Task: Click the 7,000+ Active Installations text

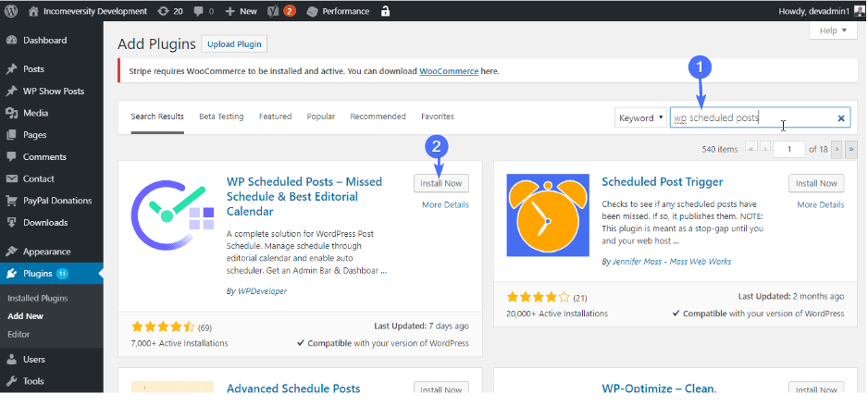Action: 180,343
